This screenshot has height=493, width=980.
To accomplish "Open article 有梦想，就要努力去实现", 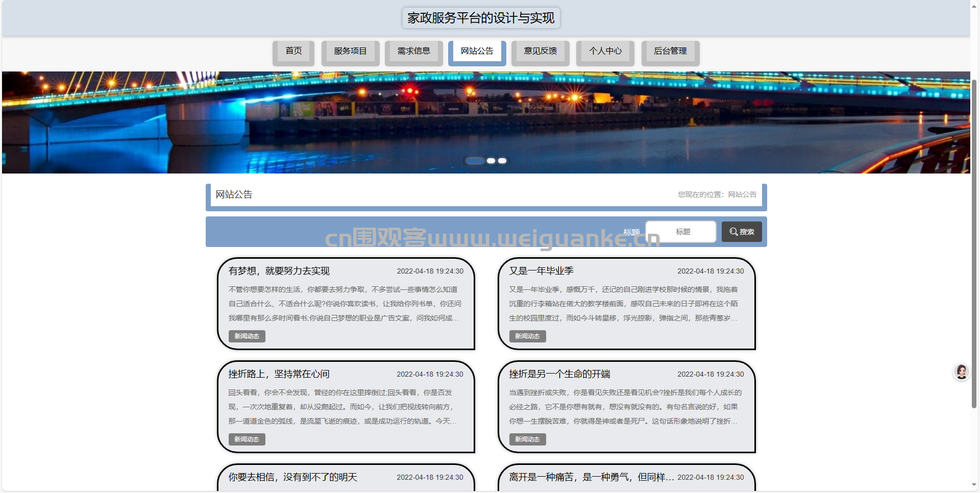I will (279, 271).
